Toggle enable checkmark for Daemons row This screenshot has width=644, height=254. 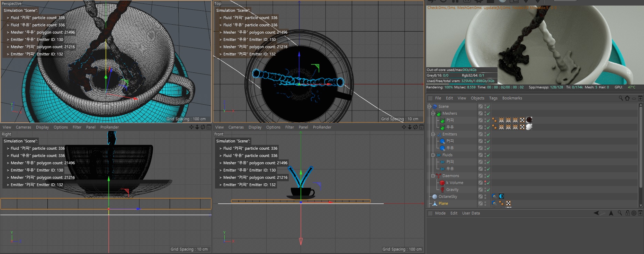point(488,176)
